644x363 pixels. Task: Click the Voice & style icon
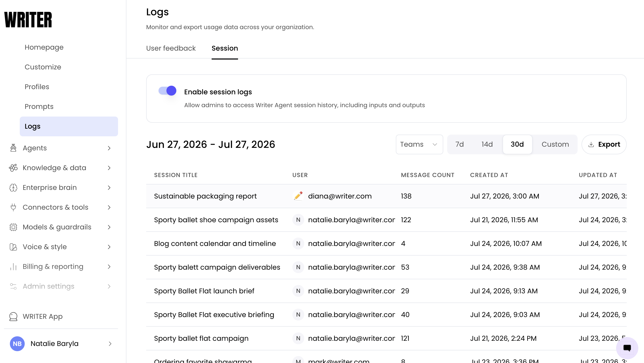coord(13,247)
